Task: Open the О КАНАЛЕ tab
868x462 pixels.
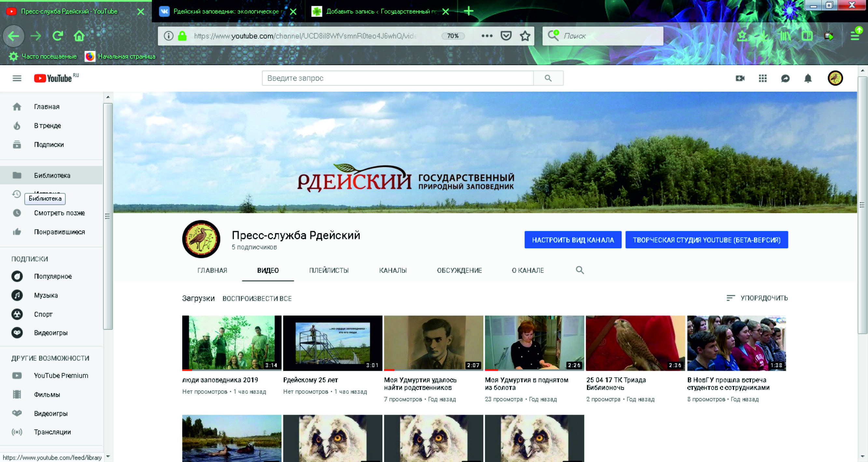Action: click(x=528, y=270)
